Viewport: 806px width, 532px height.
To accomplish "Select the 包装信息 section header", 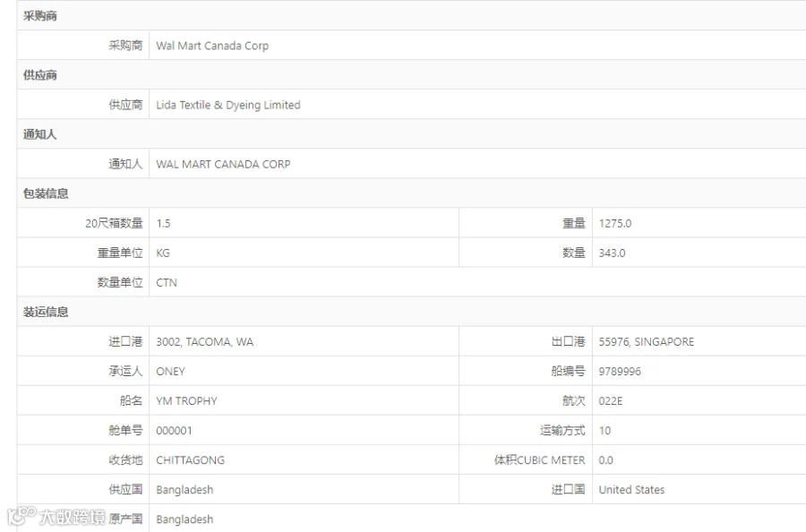I will pyautogui.click(x=46, y=193).
